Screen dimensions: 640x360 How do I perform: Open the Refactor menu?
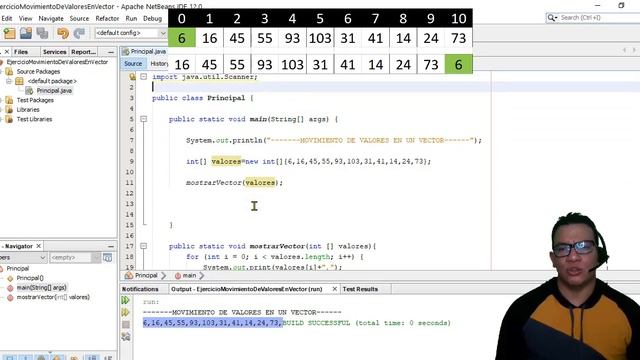coord(107,18)
